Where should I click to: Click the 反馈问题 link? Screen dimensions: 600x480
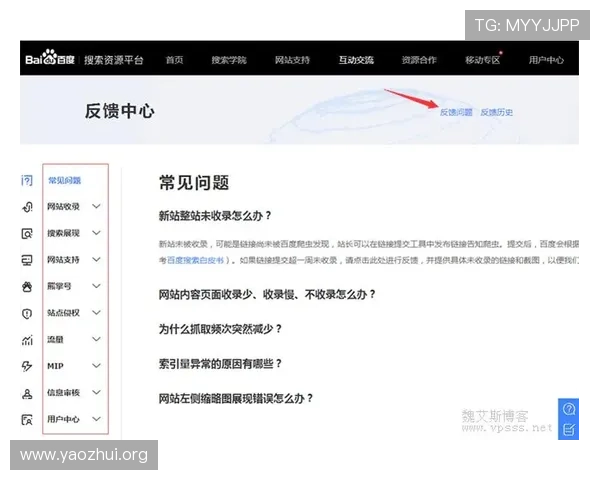[456, 112]
